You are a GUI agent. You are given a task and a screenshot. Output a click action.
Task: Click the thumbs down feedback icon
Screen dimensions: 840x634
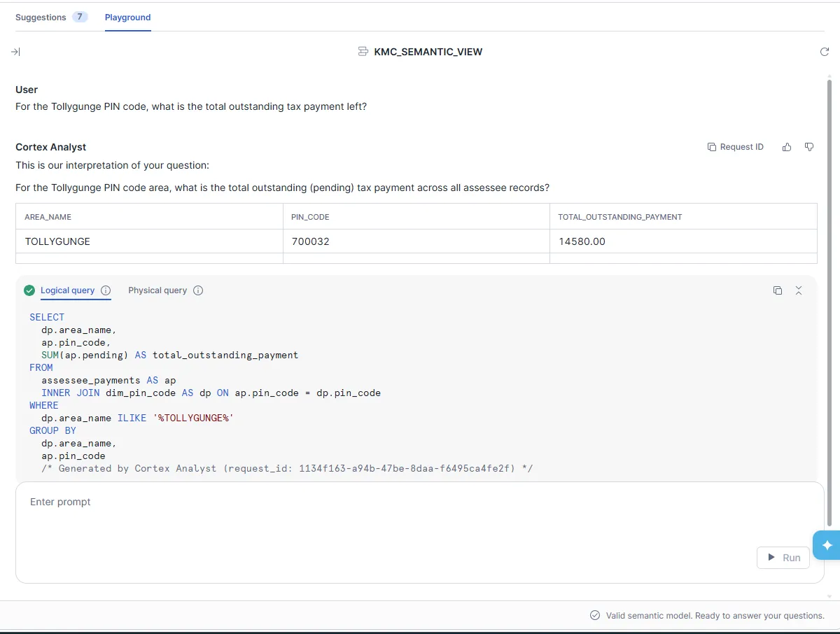[x=809, y=147]
